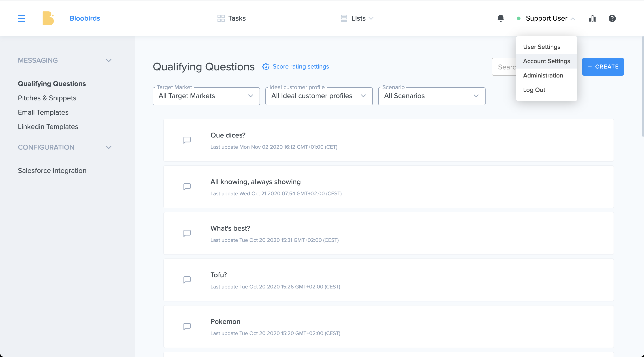644x357 pixels.
Task: Open Administration from the user menu
Action: click(x=546, y=75)
